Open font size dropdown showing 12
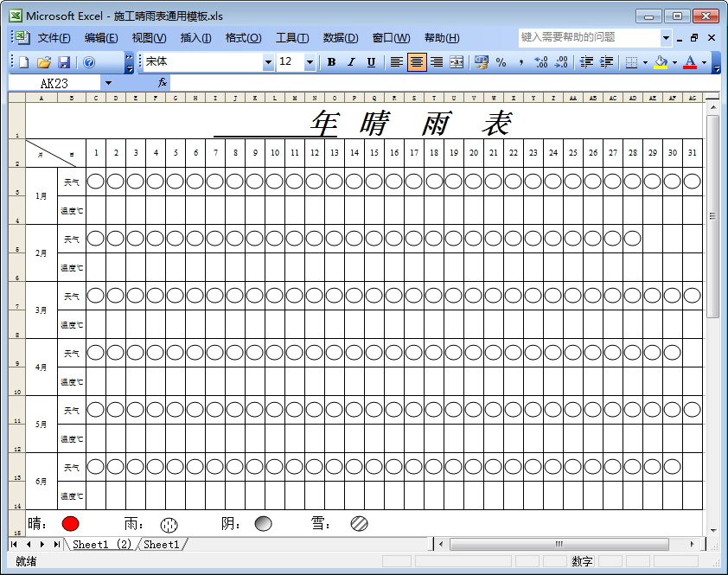 point(310,62)
